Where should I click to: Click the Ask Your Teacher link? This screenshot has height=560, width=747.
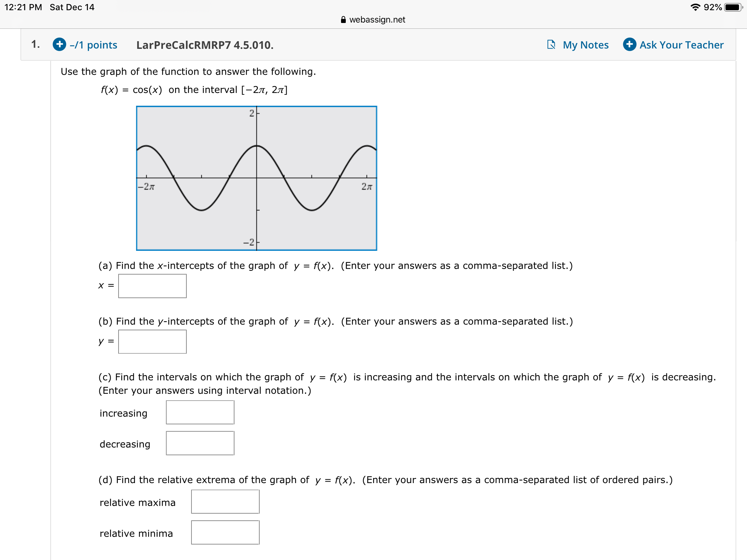pyautogui.click(x=681, y=44)
